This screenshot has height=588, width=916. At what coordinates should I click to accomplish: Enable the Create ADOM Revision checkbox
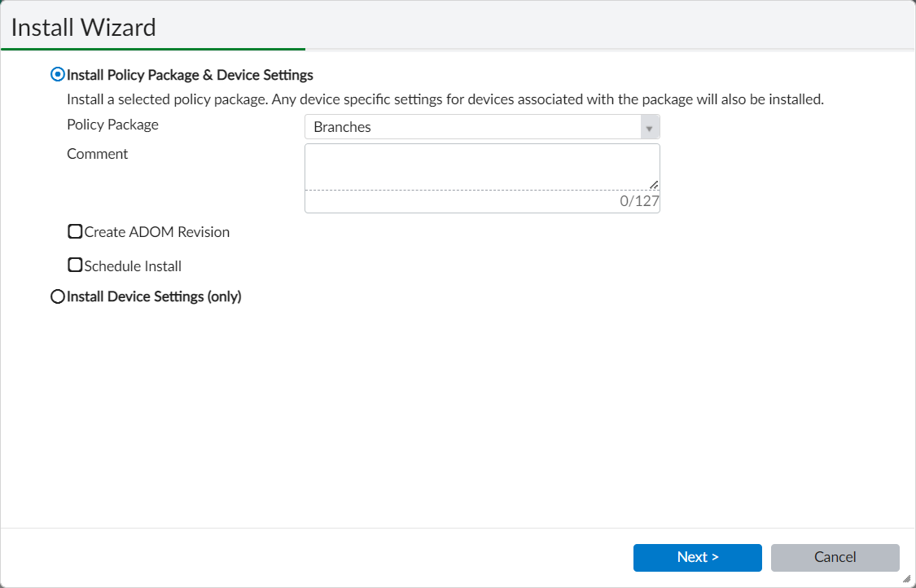click(x=75, y=231)
